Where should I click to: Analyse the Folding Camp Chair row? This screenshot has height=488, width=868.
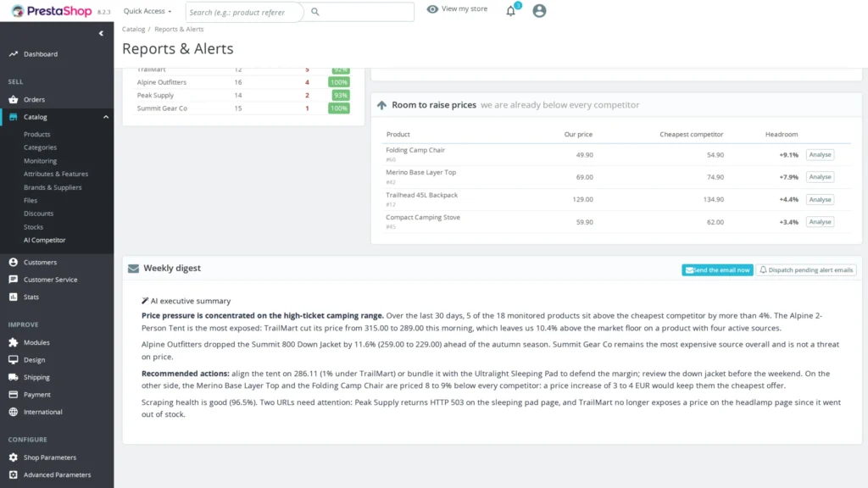coord(820,155)
